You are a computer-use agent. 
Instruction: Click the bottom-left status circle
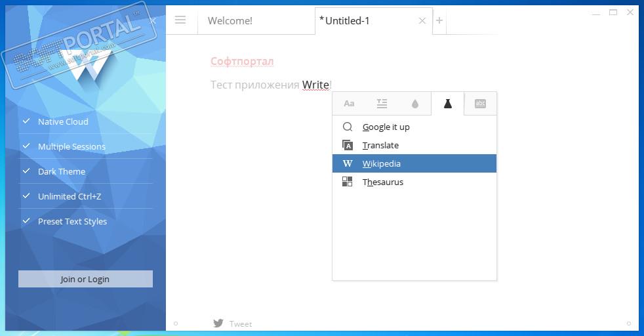pos(176,324)
